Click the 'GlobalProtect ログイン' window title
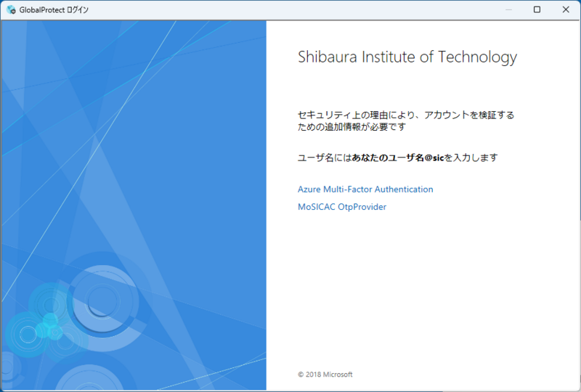Viewport: 581px width, 392px height. [x=54, y=10]
